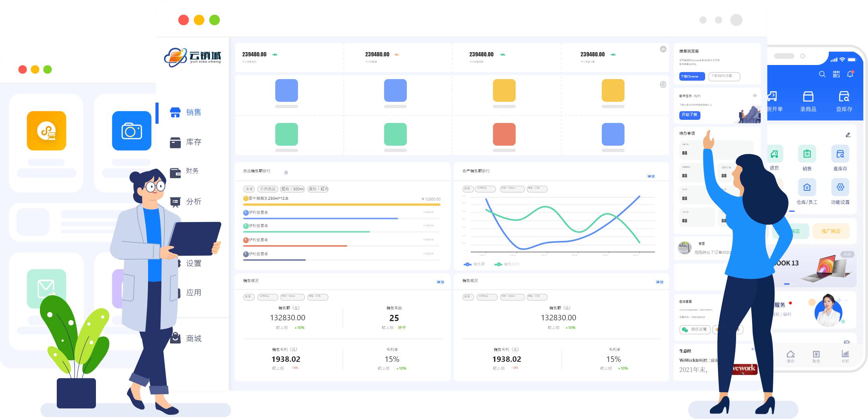This screenshot has height=419, width=868.
Task: Open the 商城 shopping bag icon
Action: click(175, 338)
